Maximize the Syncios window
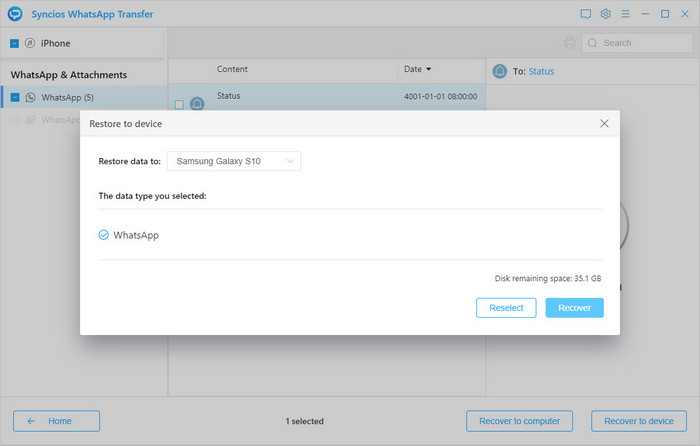 665,14
